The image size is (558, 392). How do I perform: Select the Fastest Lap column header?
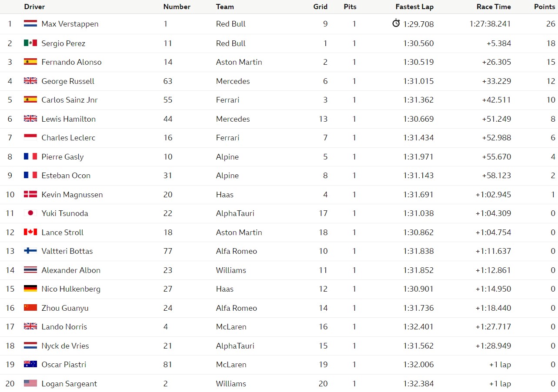(x=414, y=7)
